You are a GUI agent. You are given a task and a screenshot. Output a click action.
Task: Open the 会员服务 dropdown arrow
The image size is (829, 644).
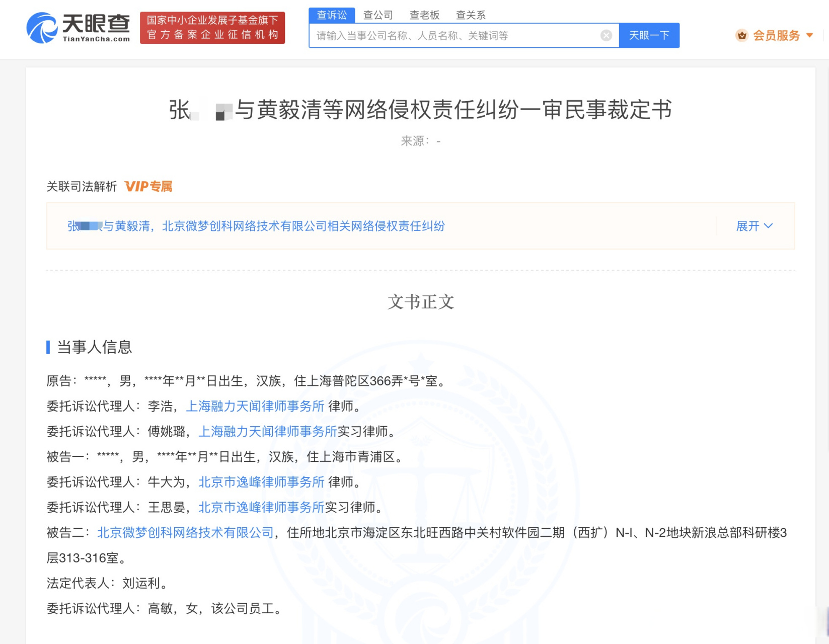(x=809, y=35)
